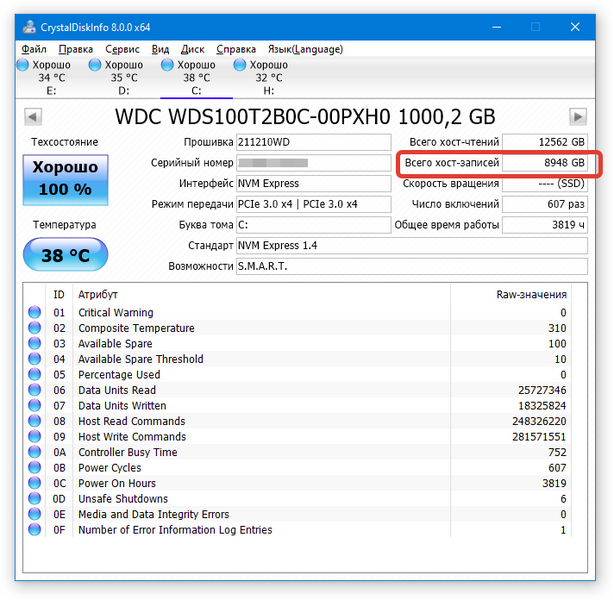
Task: Click the blurred Серийный номер field
Action: click(x=314, y=163)
